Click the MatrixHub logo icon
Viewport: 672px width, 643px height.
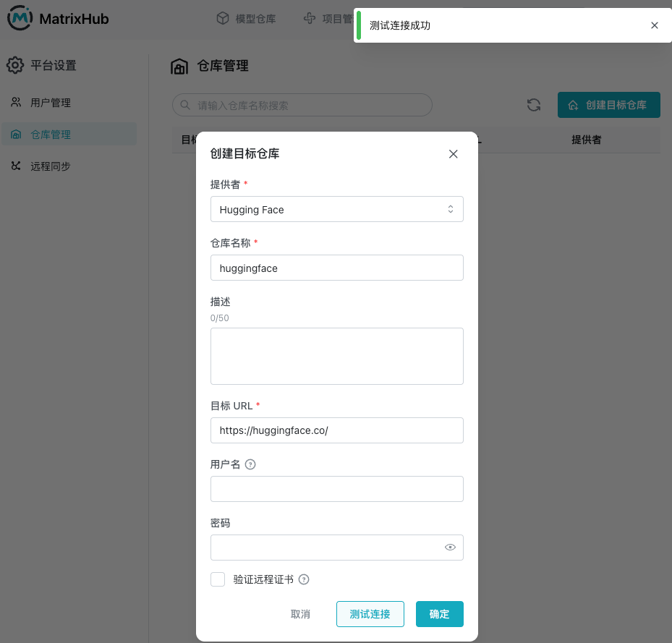tap(20, 18)
